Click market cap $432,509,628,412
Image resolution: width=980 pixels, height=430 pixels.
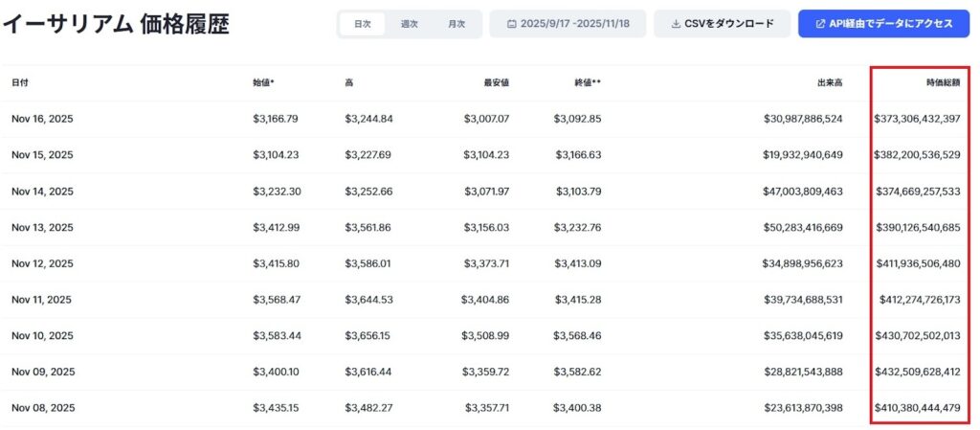(x=918, y=372)
